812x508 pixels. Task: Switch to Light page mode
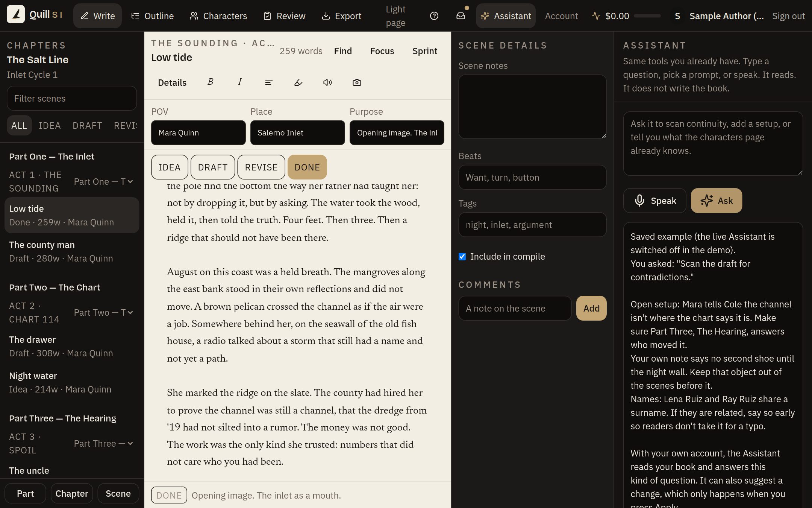pos(395,16)
